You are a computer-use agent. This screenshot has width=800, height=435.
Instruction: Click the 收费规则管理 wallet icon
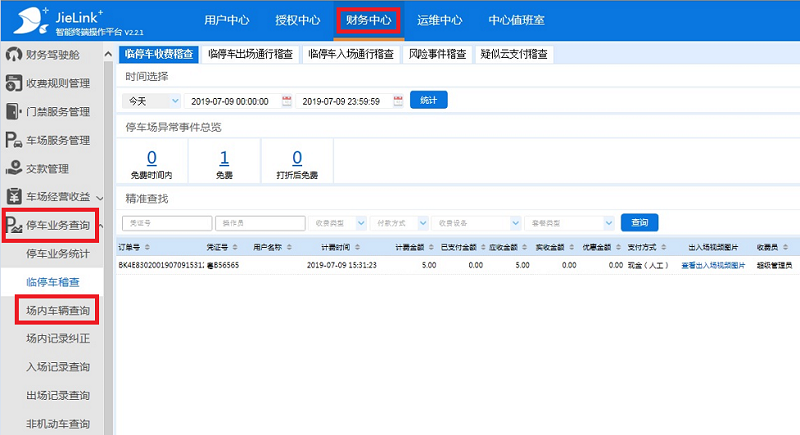point(14,83)
